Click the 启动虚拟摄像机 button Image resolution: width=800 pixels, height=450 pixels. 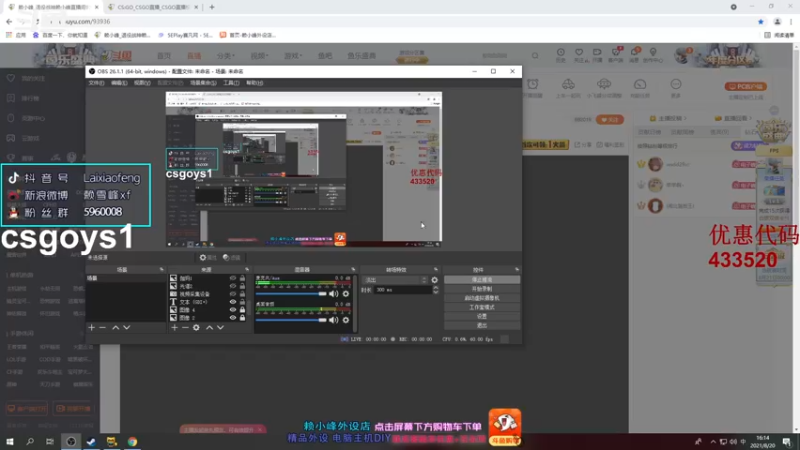tap(482, 298)
